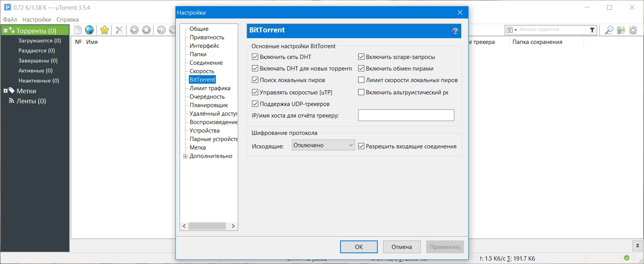Screen dimensions: 644x264
Task: Click the remote phone device icon
Action: click(x=621, y=30)
